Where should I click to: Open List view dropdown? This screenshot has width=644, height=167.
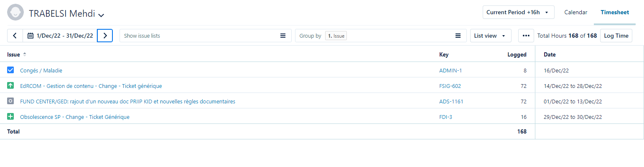tap(491, 36)
